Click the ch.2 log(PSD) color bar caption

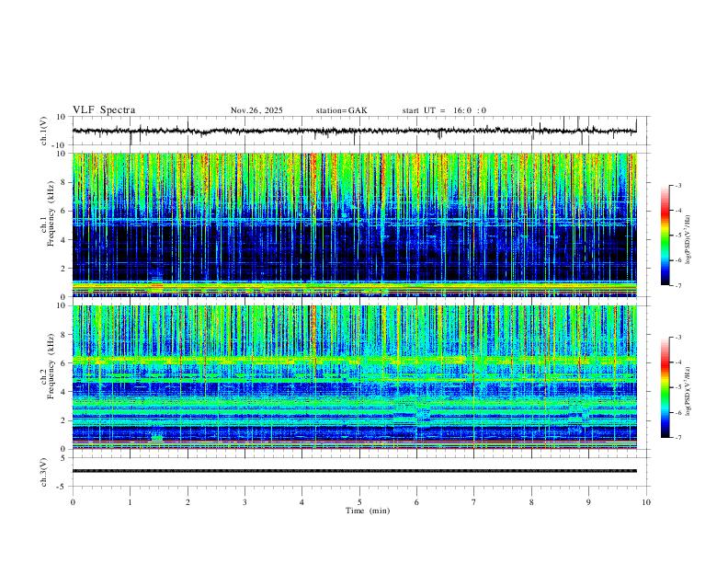click(x=688, y=392)
